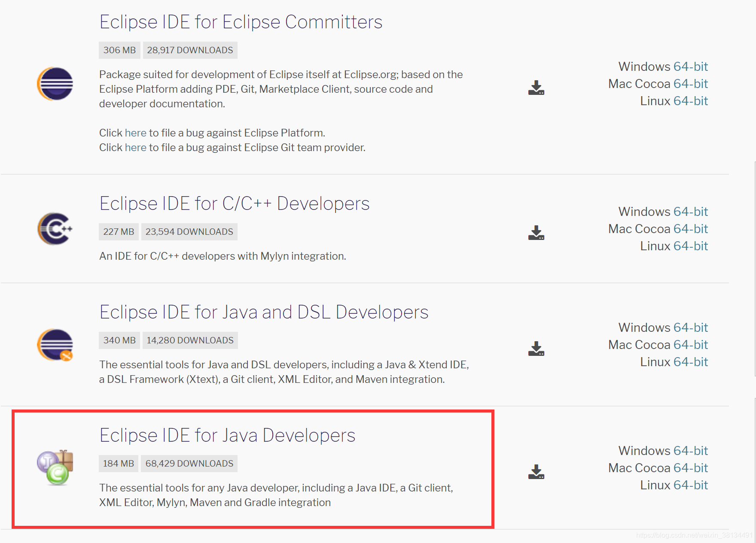Download C/C++ Developers Linux 64-bit
The image size is (756, 543).
pyautogui.click(x=691, y=246)
